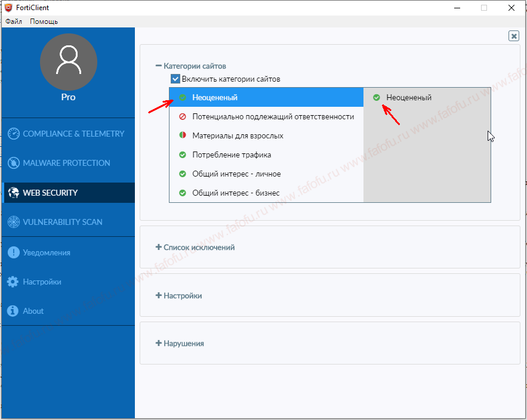Select Общий интерес - бизнес category
The image size is (527, 420).
pyautogui.click(x=267, y=193)
